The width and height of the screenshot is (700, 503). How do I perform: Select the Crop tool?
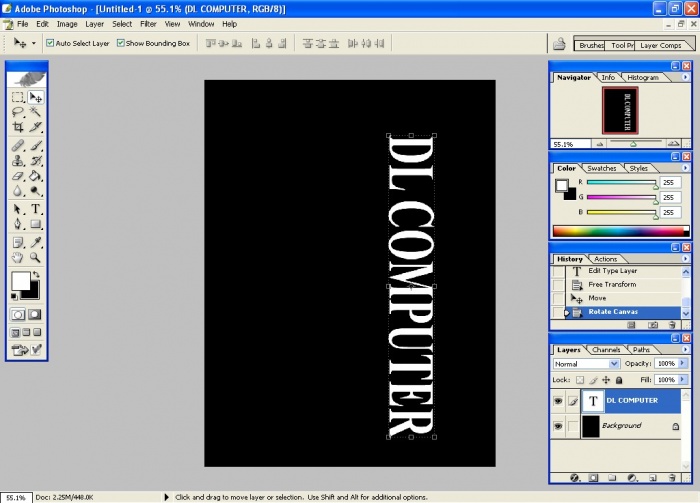pyautogui.click(x=18, y=127)
